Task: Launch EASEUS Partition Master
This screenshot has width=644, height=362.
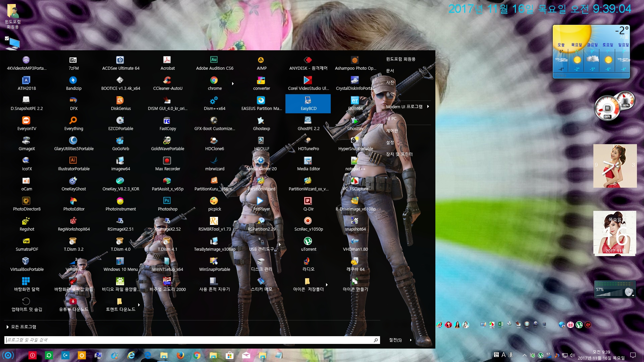Action: click(x=261, y=104)
